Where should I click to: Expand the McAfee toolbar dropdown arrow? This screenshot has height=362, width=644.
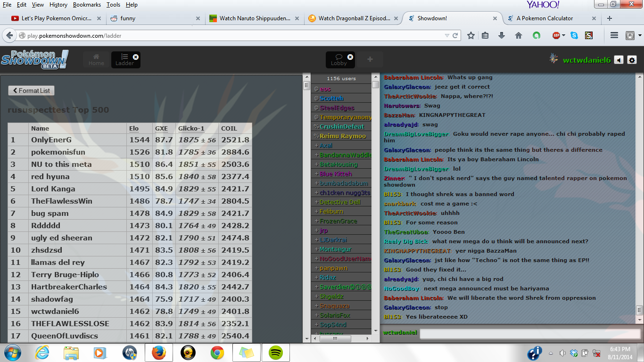pos(640,35)
